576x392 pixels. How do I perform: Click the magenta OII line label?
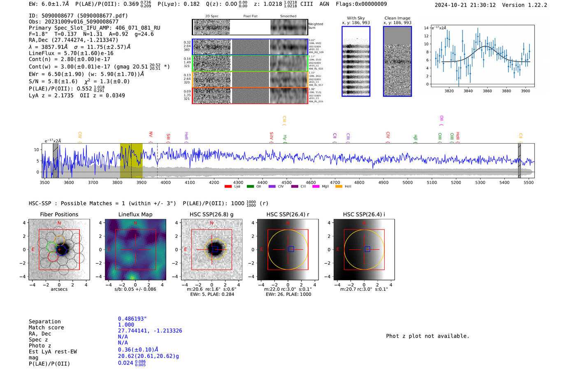441,121
